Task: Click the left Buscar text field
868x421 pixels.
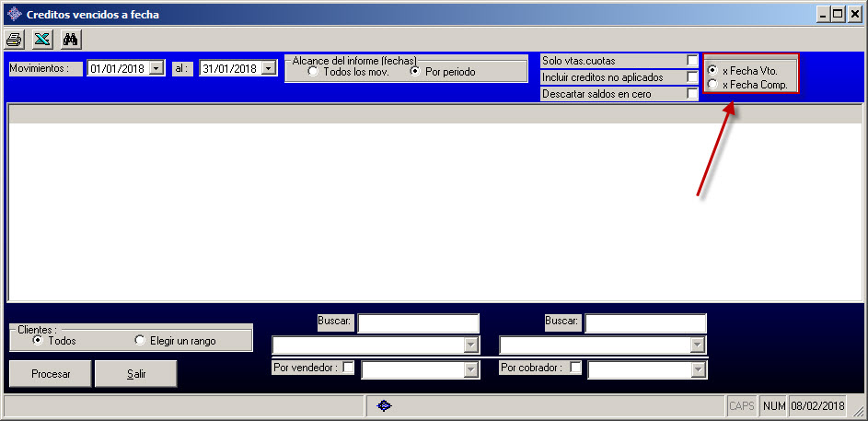Action: tap(418, 322)
